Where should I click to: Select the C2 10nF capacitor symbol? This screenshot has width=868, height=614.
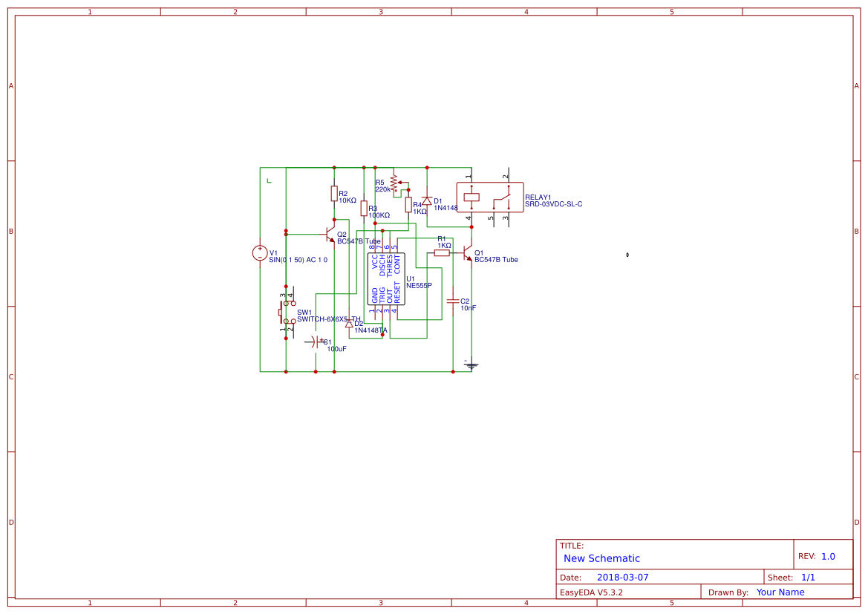452,302
